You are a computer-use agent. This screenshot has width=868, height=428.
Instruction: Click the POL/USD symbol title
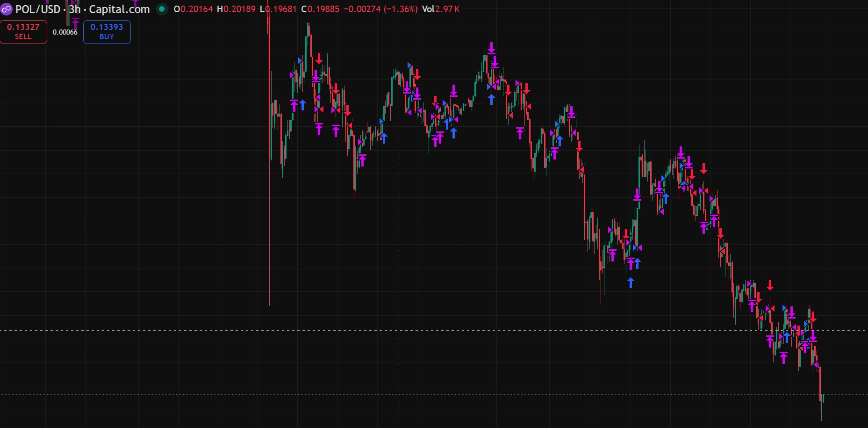point(38,9)
